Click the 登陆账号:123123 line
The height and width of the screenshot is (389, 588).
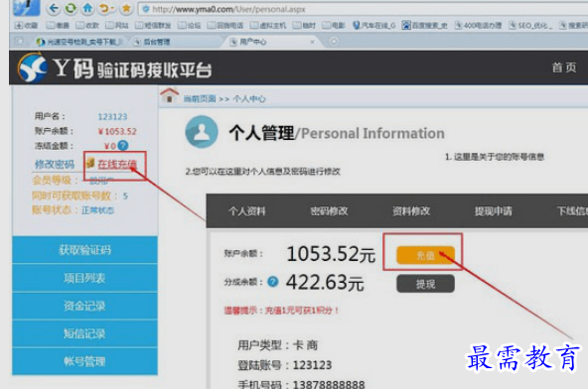[x=285, y=365]
